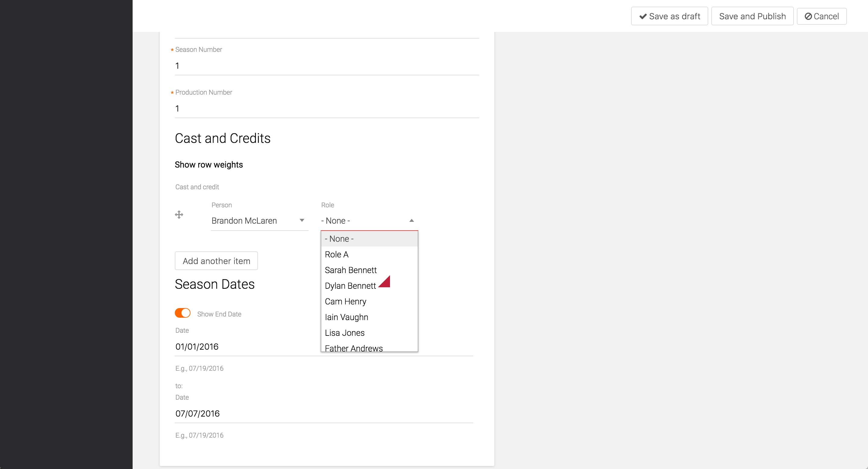
Task: Click the Cancel circle-slash icon
Action: point(808,16)
